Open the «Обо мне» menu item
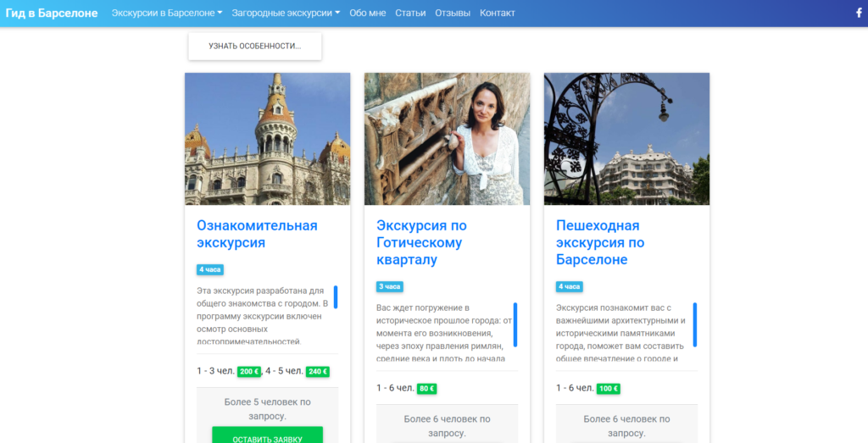The image size is (868, 443). [368, 13]
